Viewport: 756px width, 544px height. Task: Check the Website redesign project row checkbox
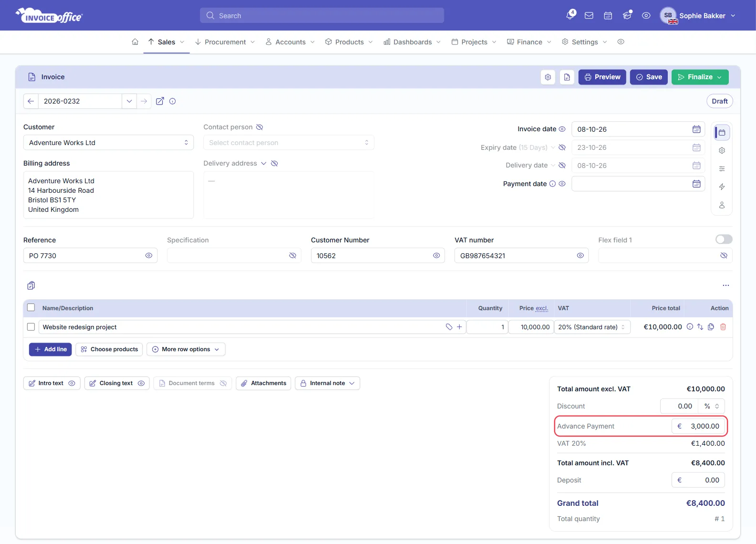[x=31, y=327]
